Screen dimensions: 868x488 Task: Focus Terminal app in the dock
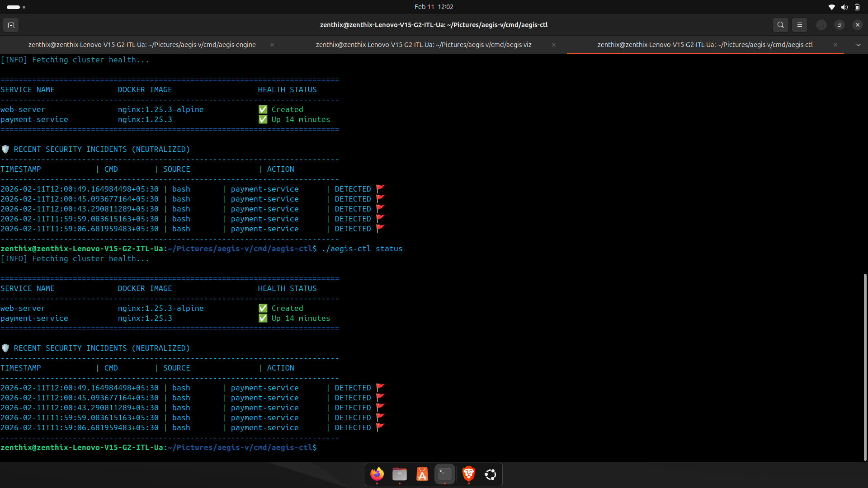[x=445, y=474]
